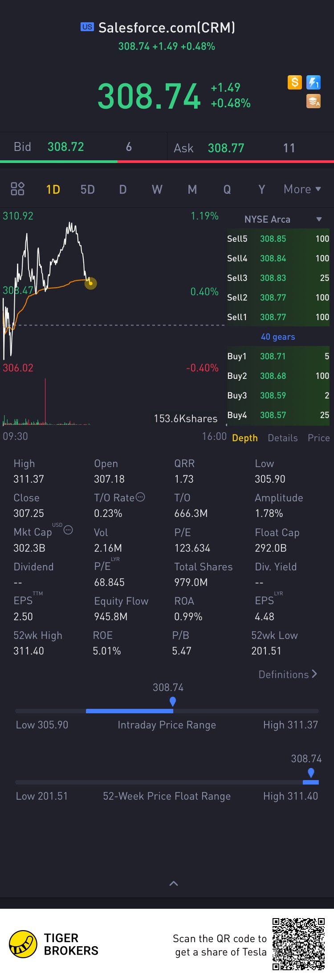Switch to the Y yearly chart tab
The image size is (334, 980).
click(x=262, y=190)
